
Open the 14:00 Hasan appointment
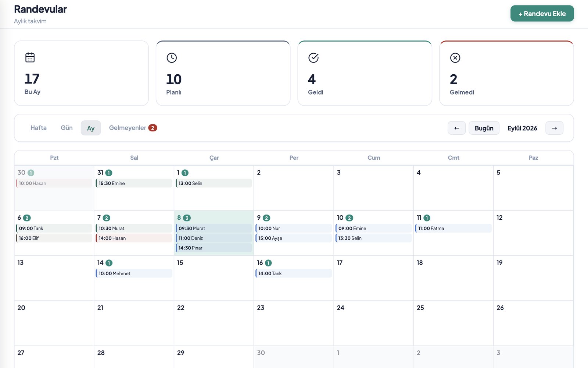click(134, 238)
